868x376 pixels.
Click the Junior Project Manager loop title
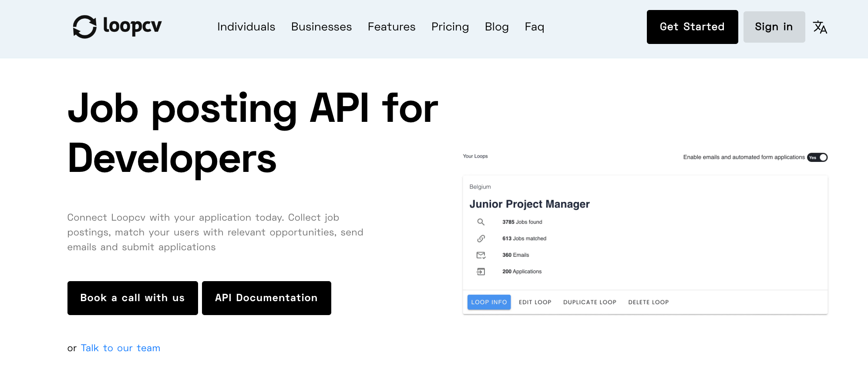(529, 204)
